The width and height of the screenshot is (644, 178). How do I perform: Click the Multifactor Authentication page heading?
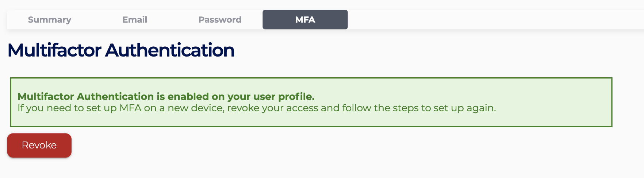tap(121, 50)
